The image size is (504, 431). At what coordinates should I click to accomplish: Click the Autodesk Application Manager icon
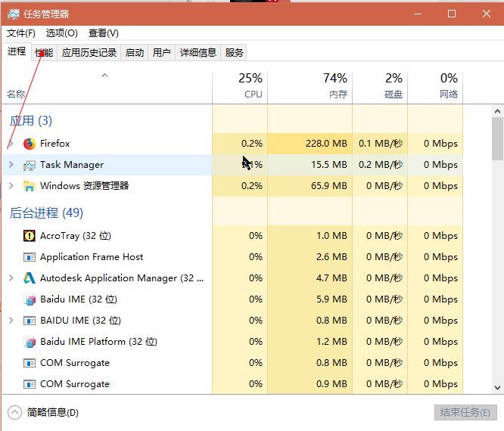point(30,278)
